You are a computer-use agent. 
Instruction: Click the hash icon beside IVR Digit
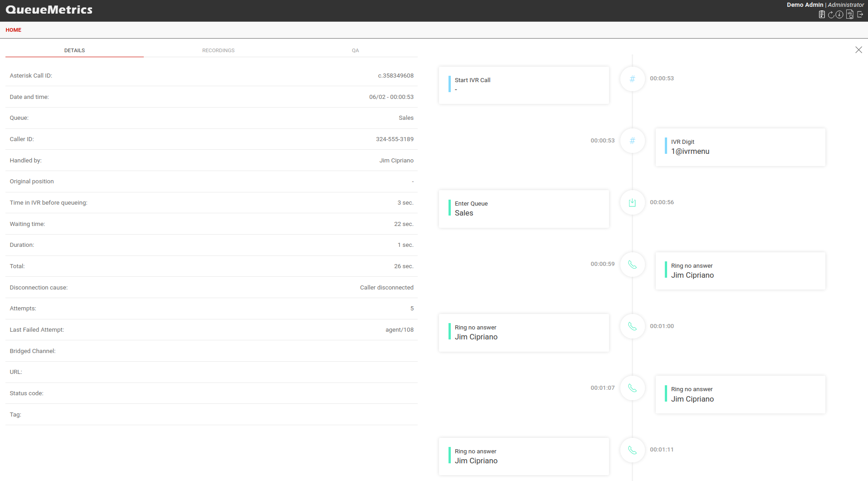click(x=632, y=141)
